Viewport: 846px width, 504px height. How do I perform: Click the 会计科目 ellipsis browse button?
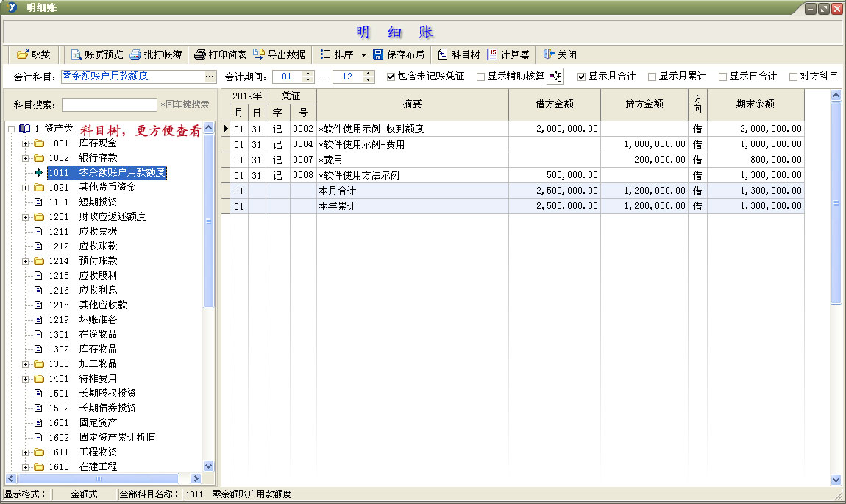pyautogui.click(x=210, y=77)
